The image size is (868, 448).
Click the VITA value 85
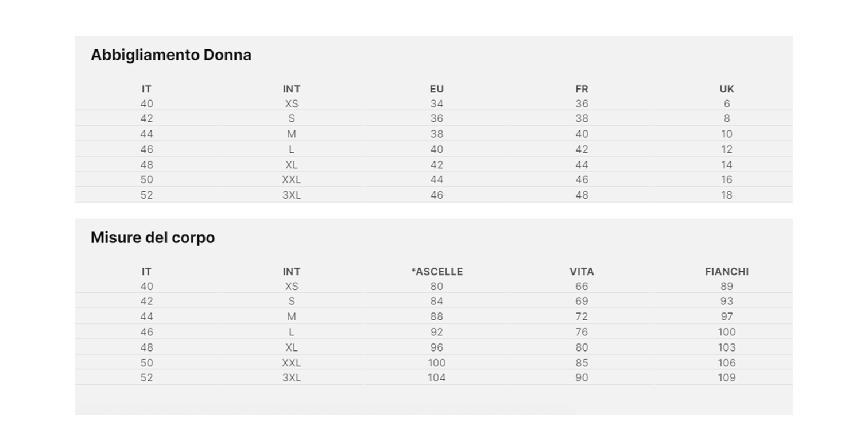click(582, 363)
